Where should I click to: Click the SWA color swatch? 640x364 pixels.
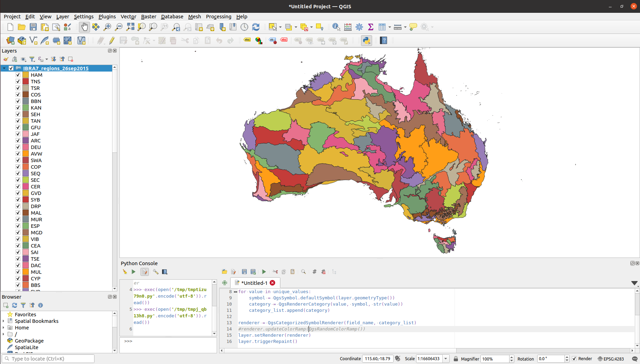[26, 160]
